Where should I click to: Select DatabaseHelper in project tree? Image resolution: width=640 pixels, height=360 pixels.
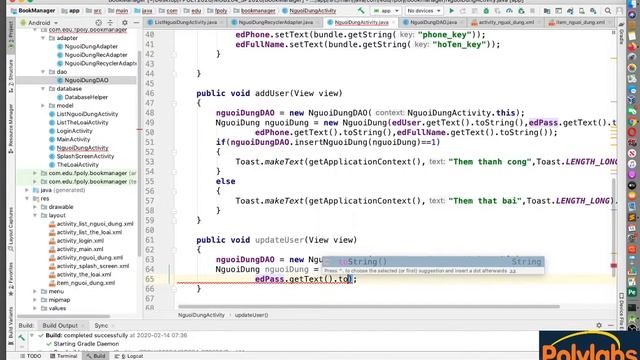pos(86,97)
